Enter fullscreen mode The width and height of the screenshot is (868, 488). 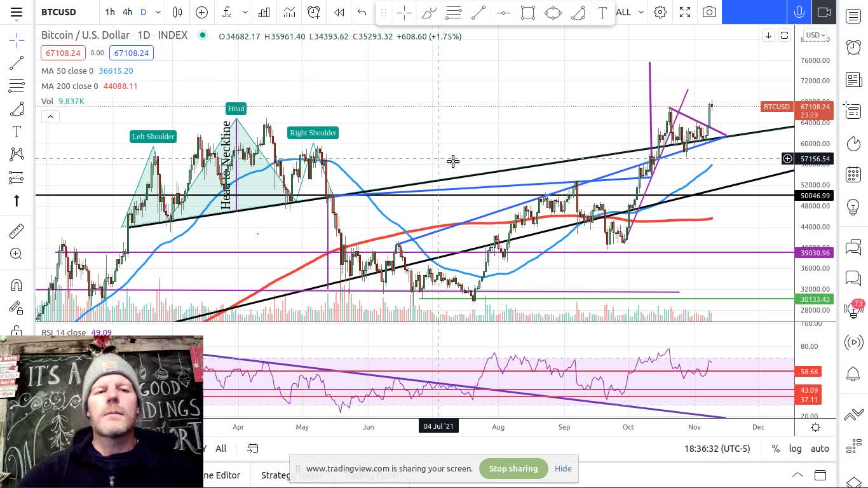click(x=685, y=12)
